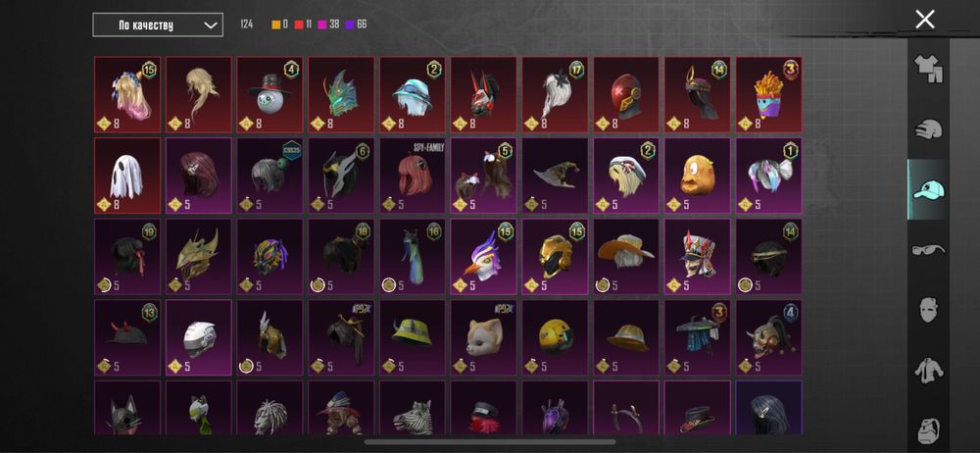Pick the SPY-FAMILY pink hair item

(x=412, y=176)
